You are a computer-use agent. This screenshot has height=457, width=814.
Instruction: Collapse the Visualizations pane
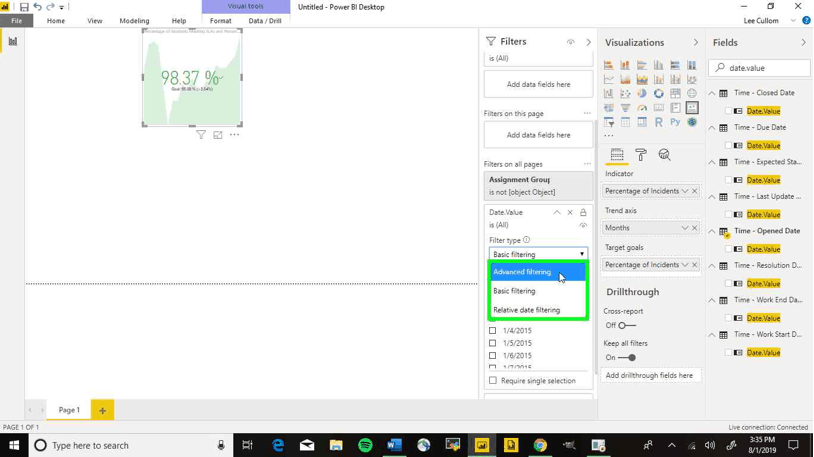tap(696, 43)
